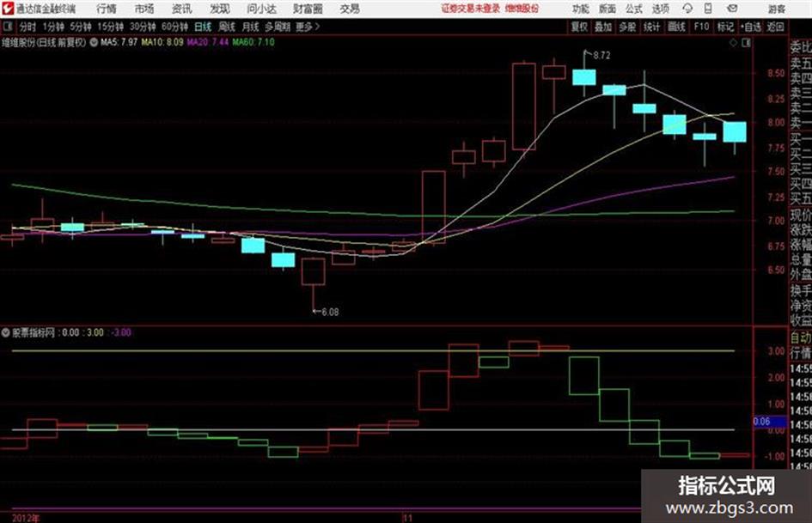812x523 pixels.
Task: Click the 8.72 high price marker
Action: point(601,56)
